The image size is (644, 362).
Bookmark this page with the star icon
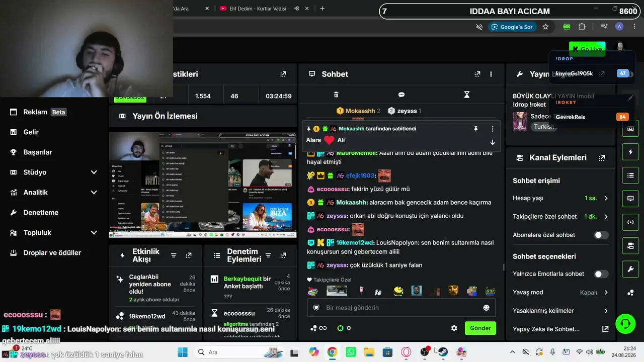click(x=545, y=27)
